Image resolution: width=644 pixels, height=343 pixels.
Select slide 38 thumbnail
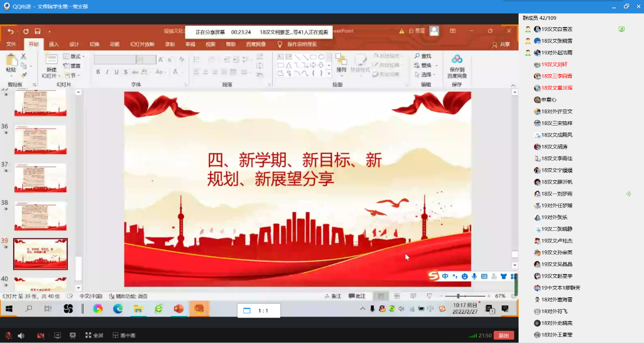[40, 216]
